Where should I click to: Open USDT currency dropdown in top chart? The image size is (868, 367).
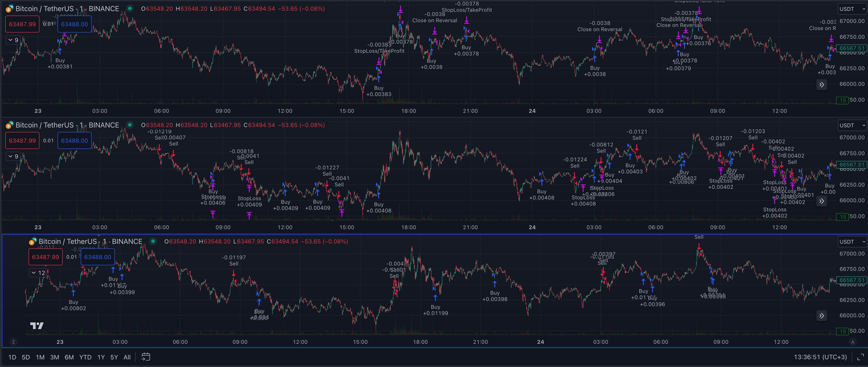tap(852, 9)
